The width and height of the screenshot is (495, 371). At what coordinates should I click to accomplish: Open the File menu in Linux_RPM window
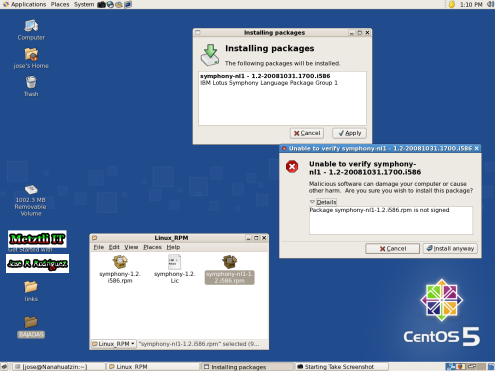(x=98, y=247)
